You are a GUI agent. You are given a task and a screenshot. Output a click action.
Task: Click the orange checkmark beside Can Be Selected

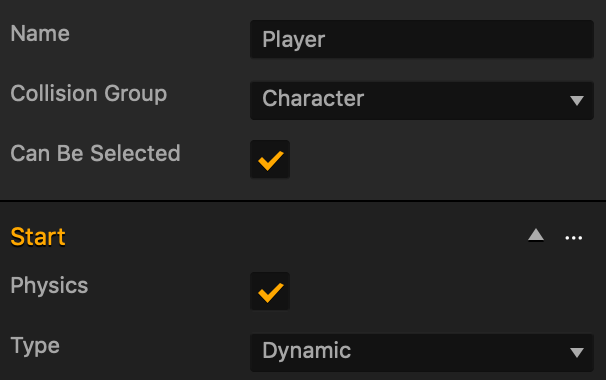click(x=270, y=160)
